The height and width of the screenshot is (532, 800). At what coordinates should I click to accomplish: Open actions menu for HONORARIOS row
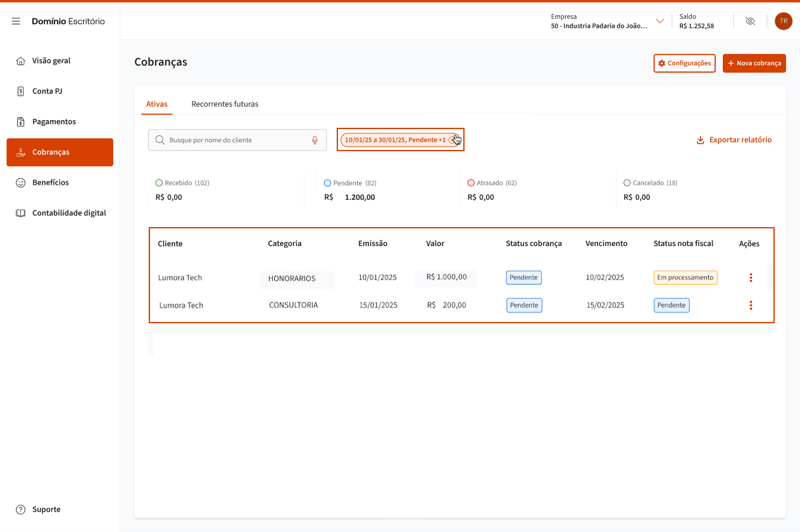[x=751, y=278]
